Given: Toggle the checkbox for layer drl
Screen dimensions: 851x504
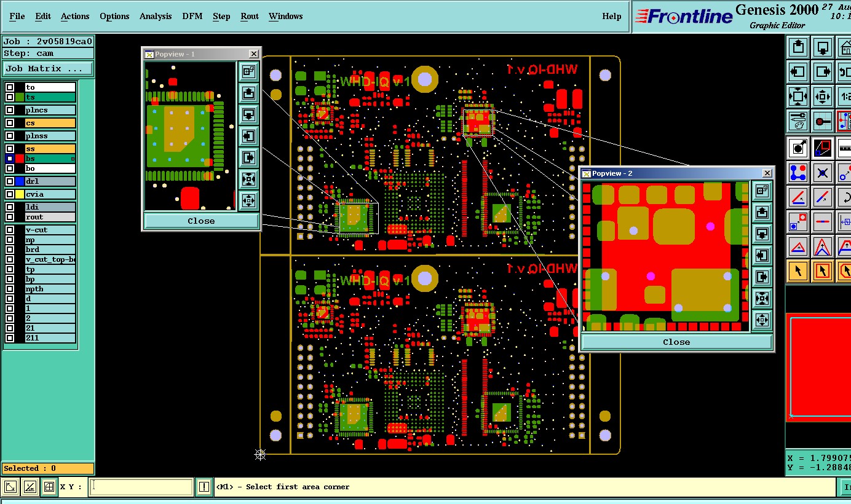Looking at the screenshot, I should pos(10,181).
